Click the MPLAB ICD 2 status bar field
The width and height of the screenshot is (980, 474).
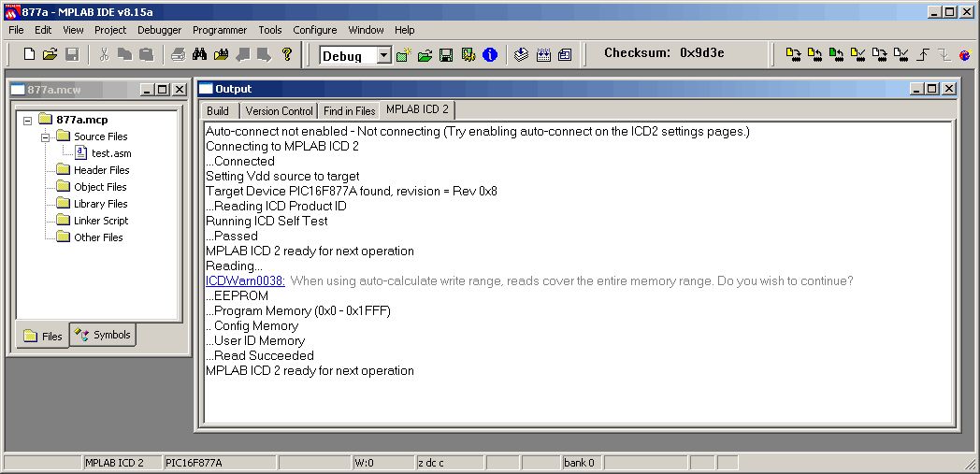pos(122,463)
